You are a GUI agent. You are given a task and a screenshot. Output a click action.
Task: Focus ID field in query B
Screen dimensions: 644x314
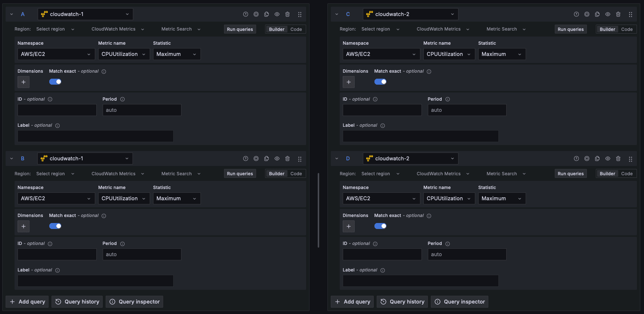(57, 254)
